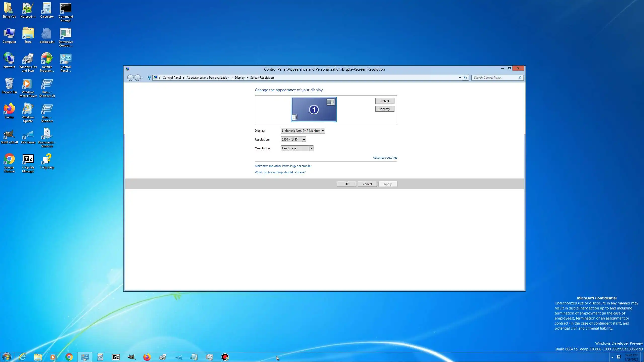Open the Advanced settings link

click(x=385, y=158)
